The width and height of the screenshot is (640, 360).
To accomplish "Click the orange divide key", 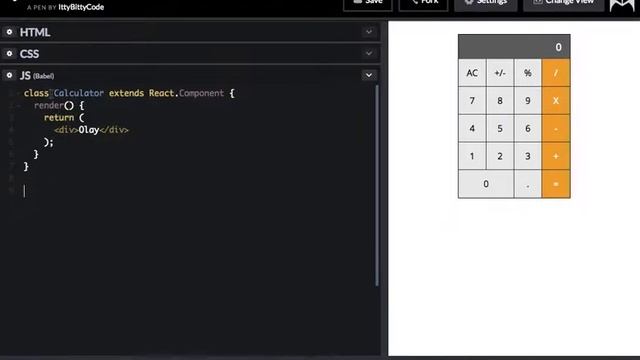I will [x=556, y=73].
